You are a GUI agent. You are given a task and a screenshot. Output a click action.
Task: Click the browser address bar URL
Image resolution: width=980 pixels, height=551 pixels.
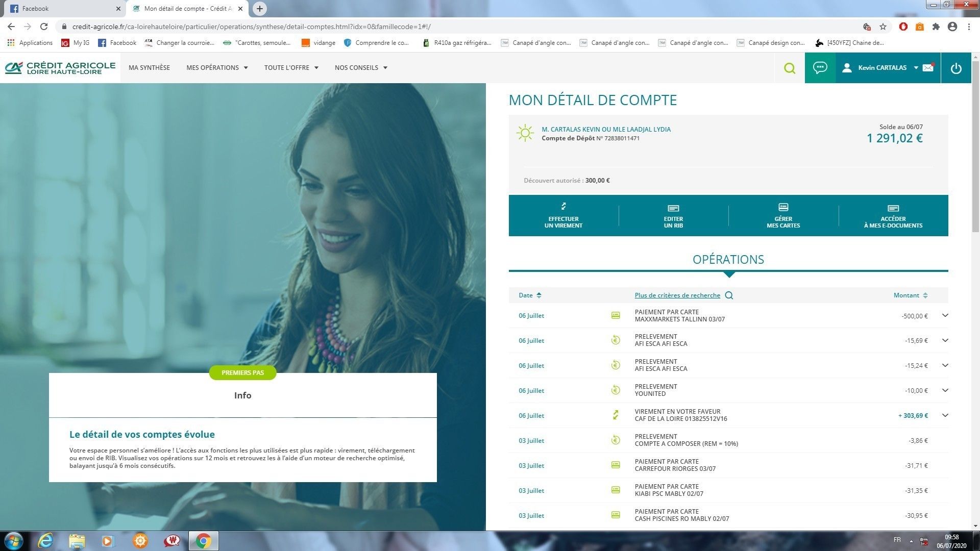tap(251, 27)
